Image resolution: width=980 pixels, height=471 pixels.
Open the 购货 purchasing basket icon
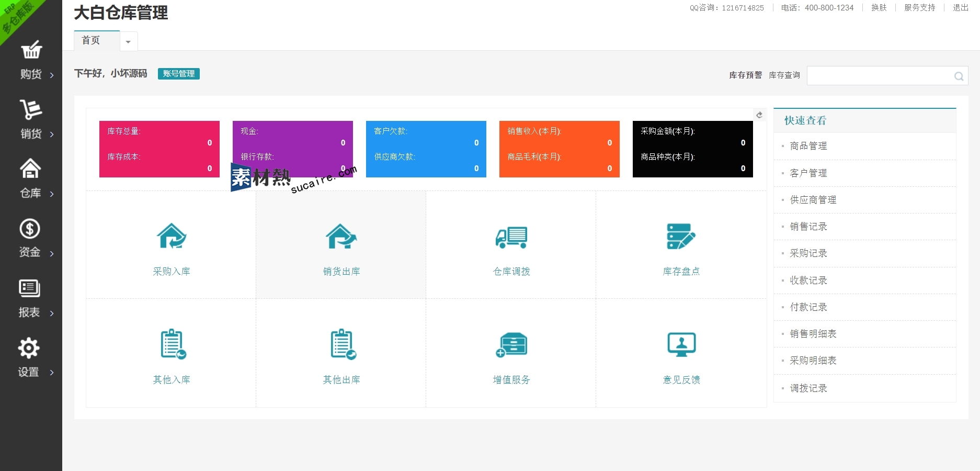click(31, 50)
